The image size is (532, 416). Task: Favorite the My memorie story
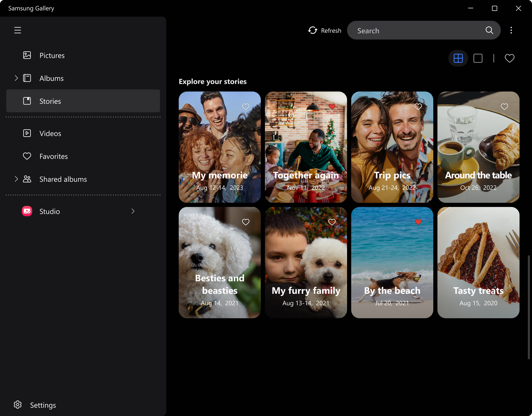[245, 106]
